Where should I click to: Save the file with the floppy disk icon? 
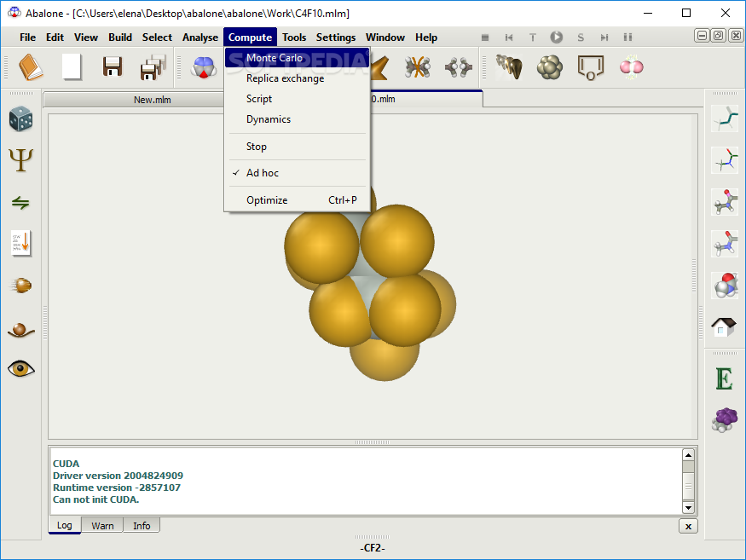[x=113, y=67]
